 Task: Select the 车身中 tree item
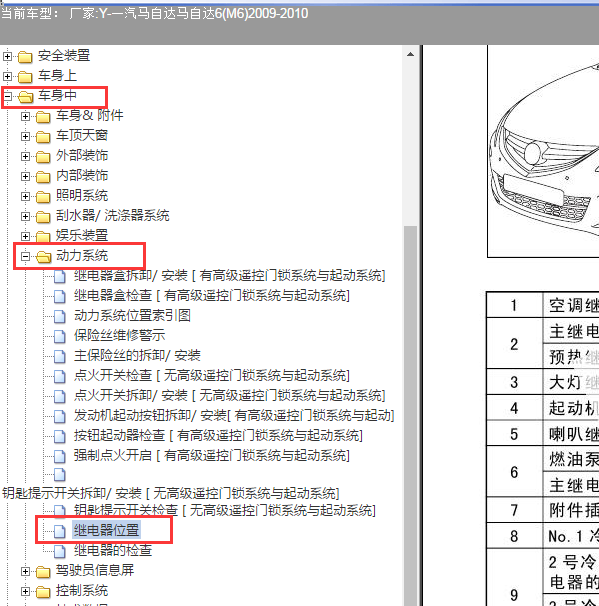57,95
